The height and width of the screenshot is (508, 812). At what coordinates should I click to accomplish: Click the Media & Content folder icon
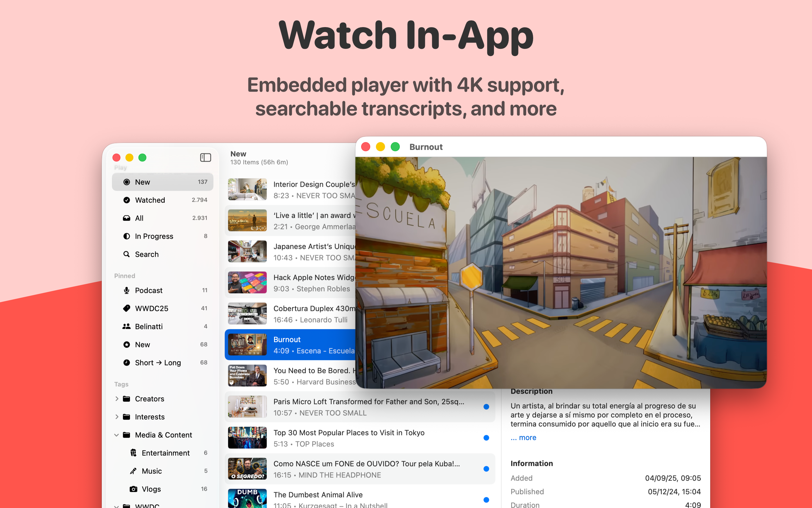point(127,435)
